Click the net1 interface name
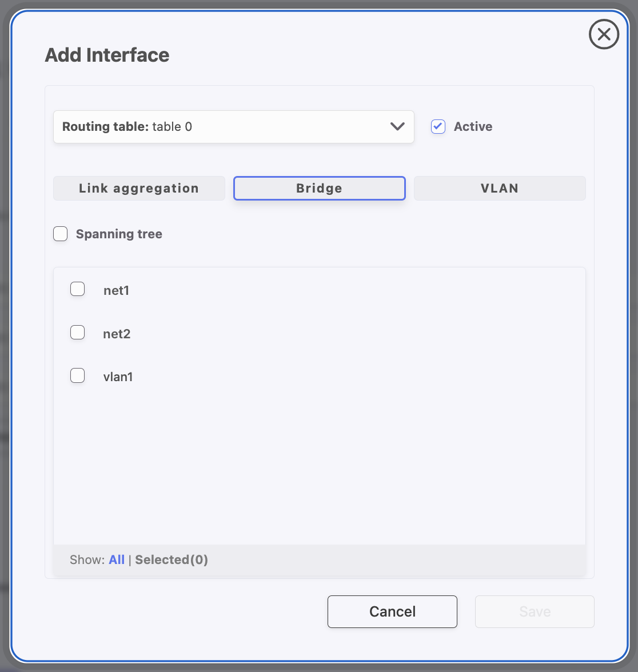Image resolution: width=638 pixels, height=672 pixels. click(x=116, y=291)
